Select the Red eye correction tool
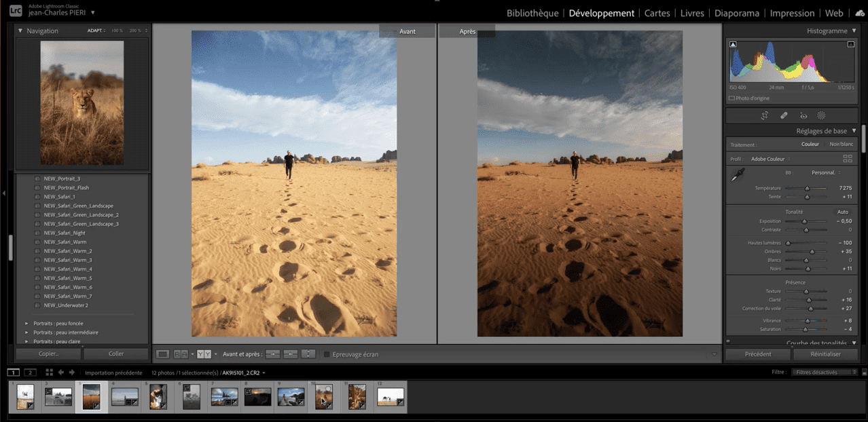The height and width of the screenshot is (422, 868). coord(803,116)
